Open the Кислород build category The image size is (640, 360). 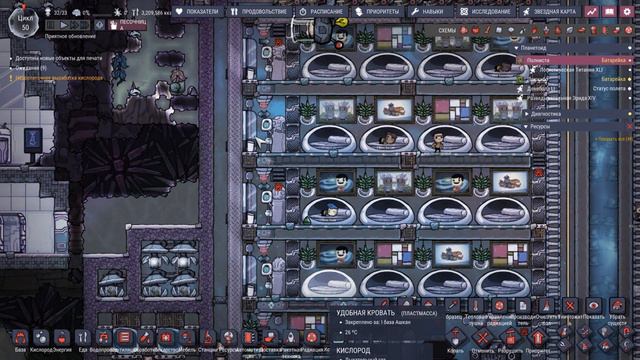41,338
